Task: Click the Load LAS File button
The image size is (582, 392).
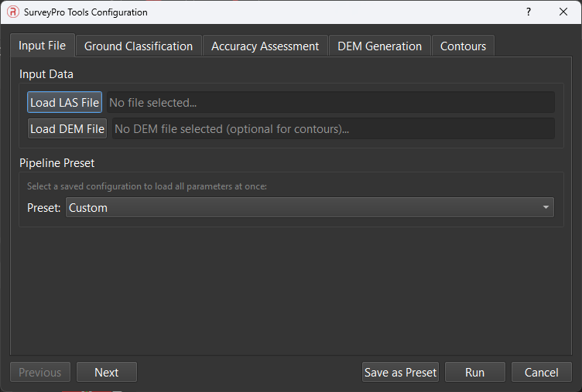Action: [65, 102]
